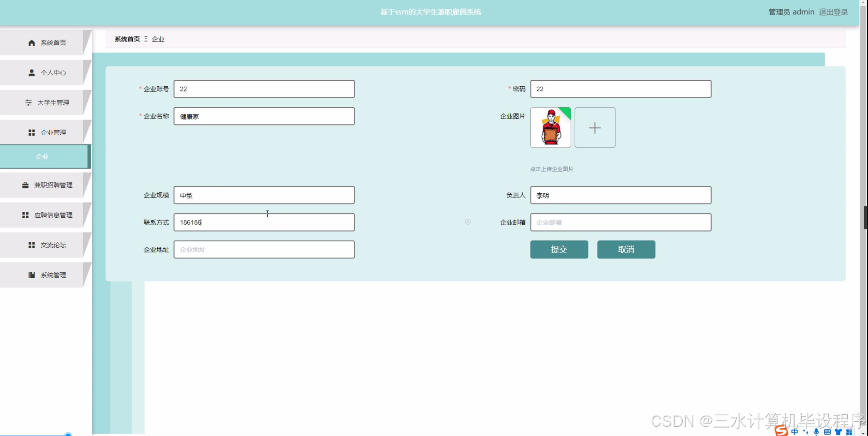The width and height of the screenshot is (868, 436).
Task: Select the grid icon next to 企业管理
Action: point(31,132)
